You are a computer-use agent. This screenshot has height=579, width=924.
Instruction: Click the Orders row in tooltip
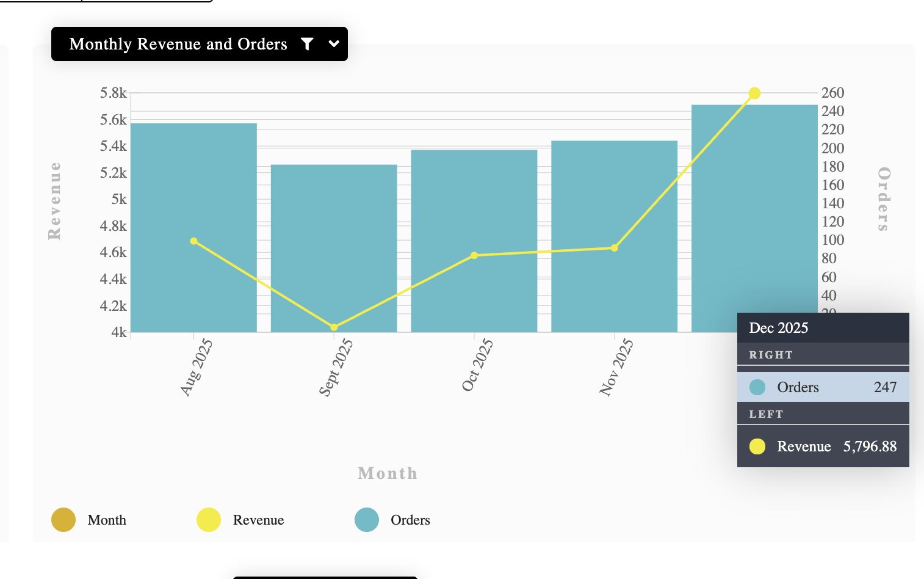click(823, 387)
